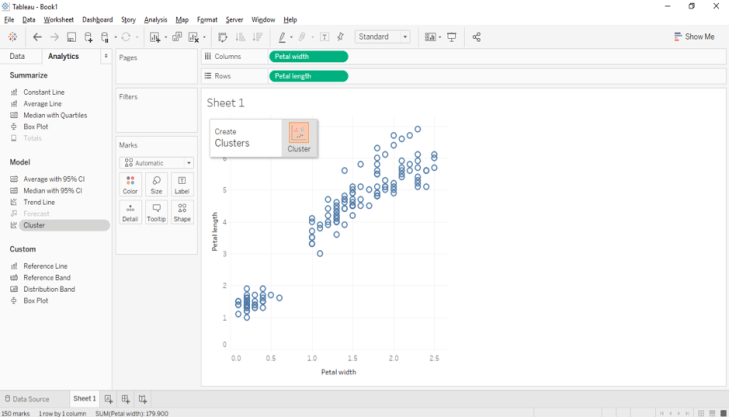Click the Undo back arrow
This screenshot has width=729, height=417.
[37, 37]
